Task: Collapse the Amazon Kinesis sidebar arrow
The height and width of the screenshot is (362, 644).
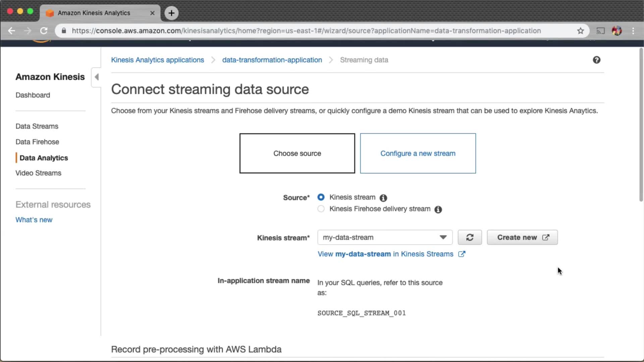Action: (x=97, y=77)
